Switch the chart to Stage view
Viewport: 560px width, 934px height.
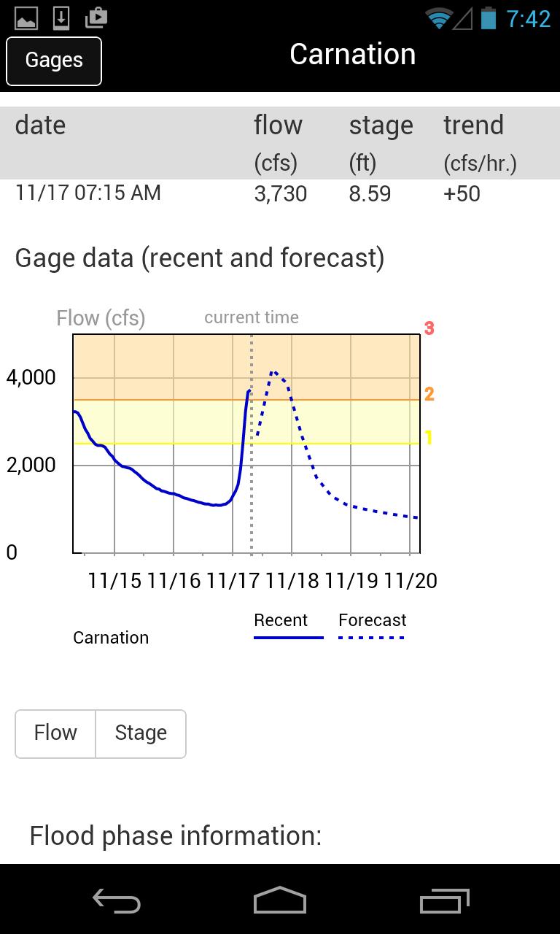click(141, 733)
